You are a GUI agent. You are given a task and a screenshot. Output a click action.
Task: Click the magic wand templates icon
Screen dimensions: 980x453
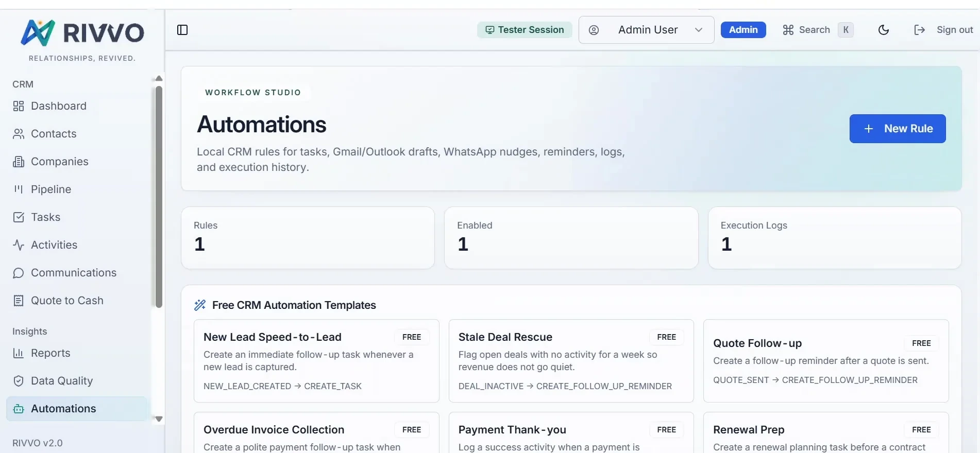[200, 305]
